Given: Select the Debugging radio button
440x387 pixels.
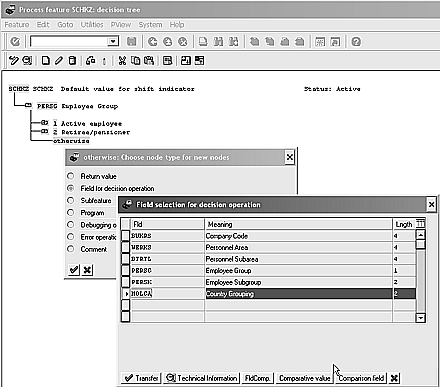Looking at the screenshot, I should [71, 224].
